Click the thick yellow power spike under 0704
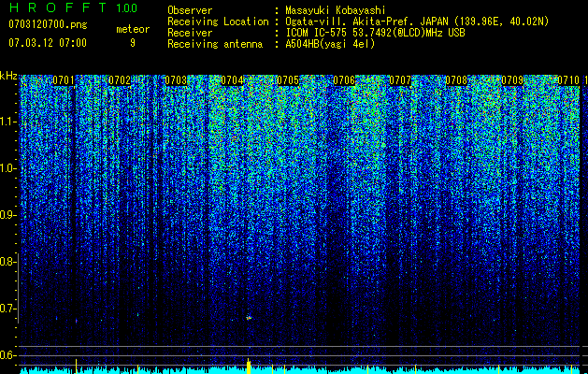 [249, 366]
